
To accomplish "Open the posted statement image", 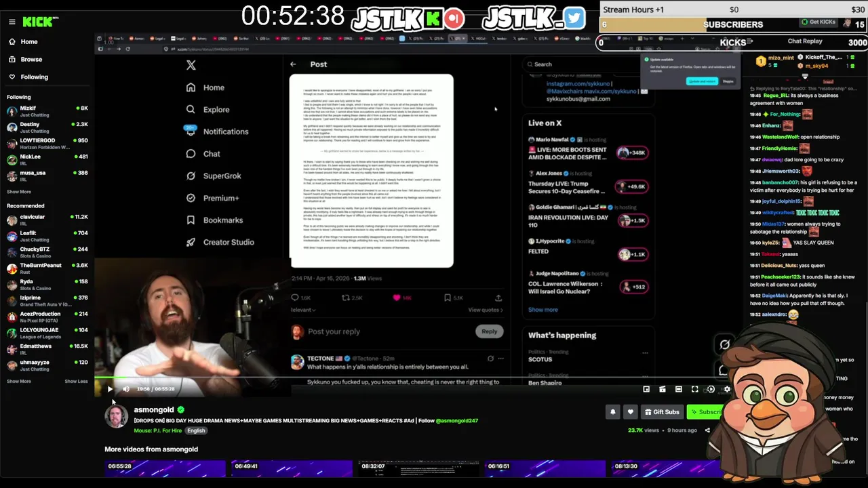I will [x=372, y=171].
